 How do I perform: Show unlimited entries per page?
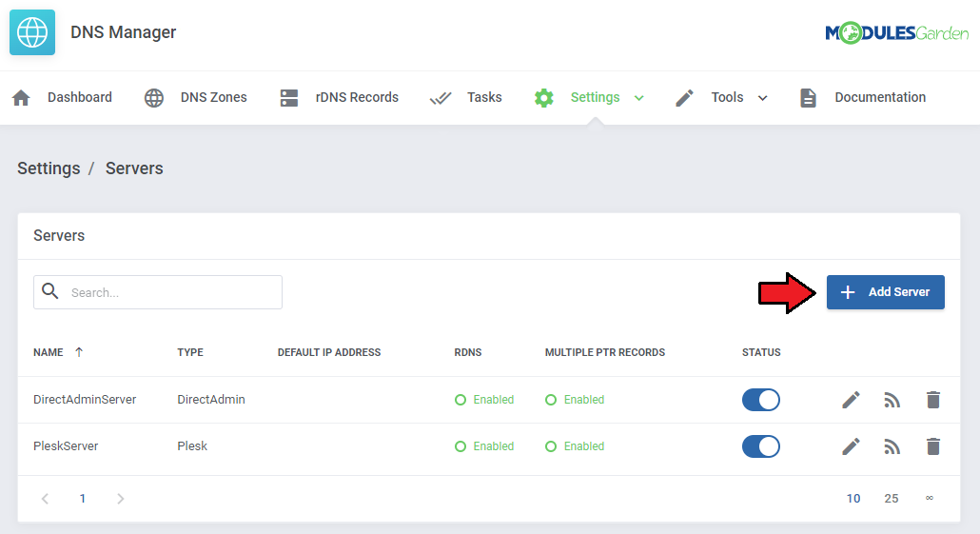(930, 499)
